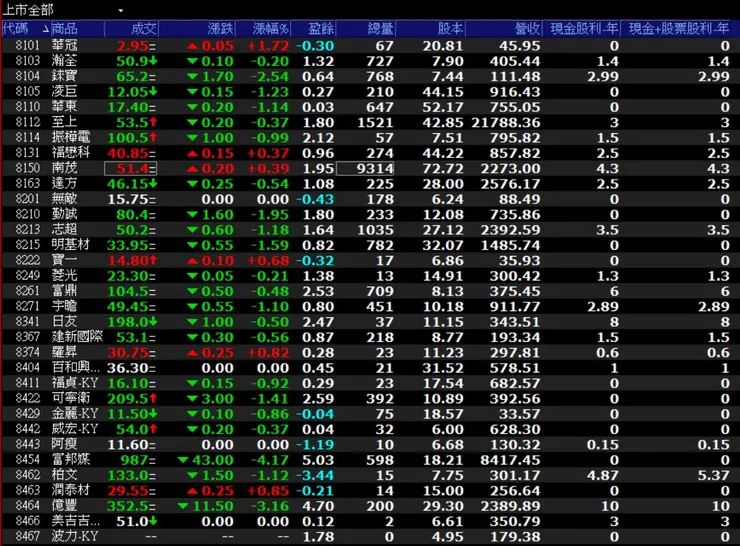This screenshot has height=546, width=740.
Task: Select the 達方 stock name
Action: [64, 184]
